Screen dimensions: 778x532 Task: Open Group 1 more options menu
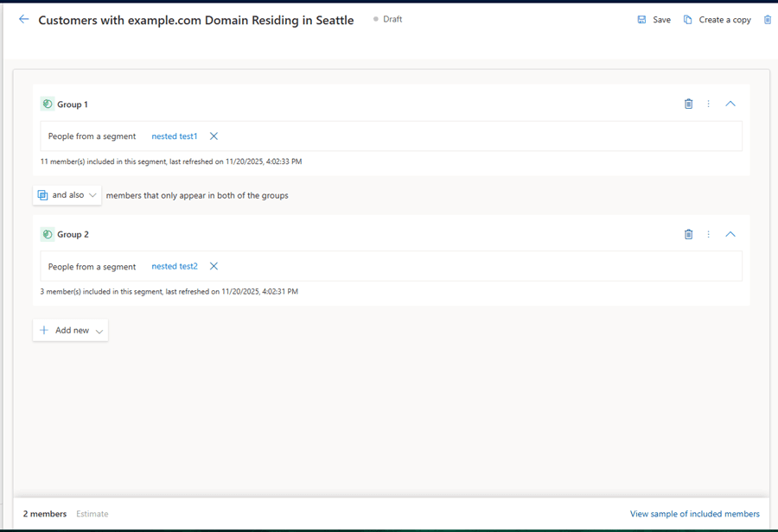[x=709, y=104]
